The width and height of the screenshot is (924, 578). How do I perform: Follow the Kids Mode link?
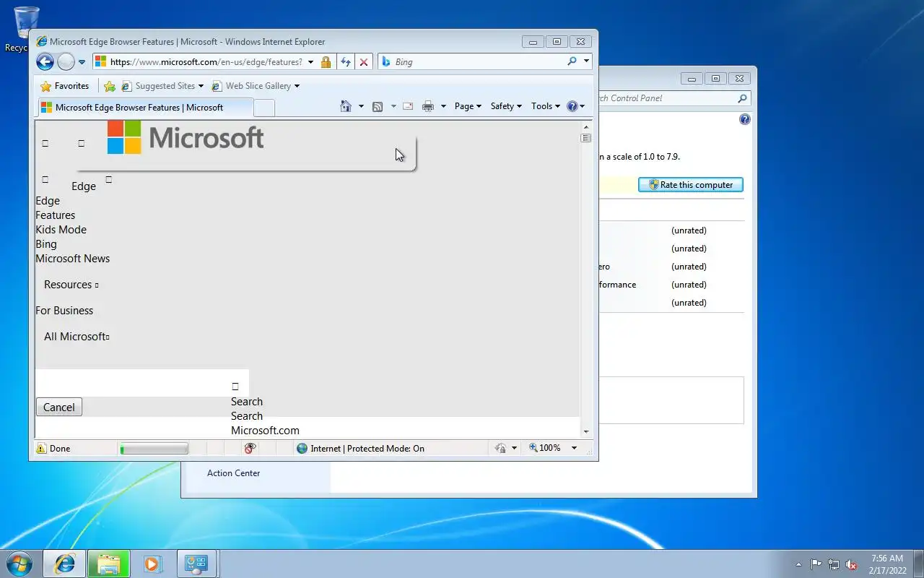click(61, 230)
